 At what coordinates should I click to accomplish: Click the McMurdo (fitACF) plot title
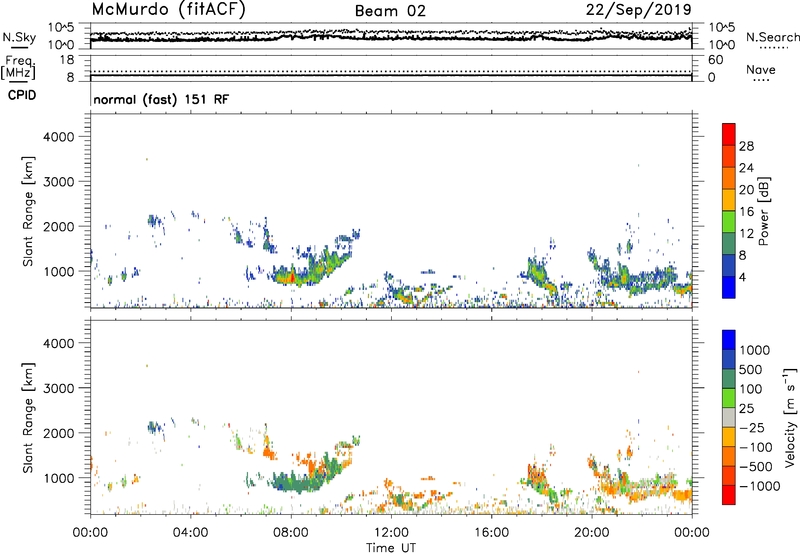pyautogui.click(x=168, y=10)
